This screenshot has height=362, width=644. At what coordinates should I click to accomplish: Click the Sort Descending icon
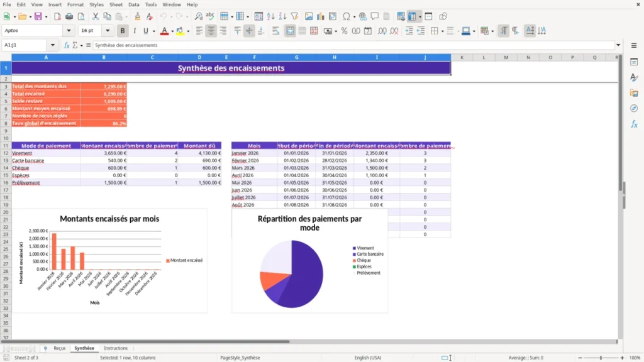pyautogui.click(x=282, y=16)
